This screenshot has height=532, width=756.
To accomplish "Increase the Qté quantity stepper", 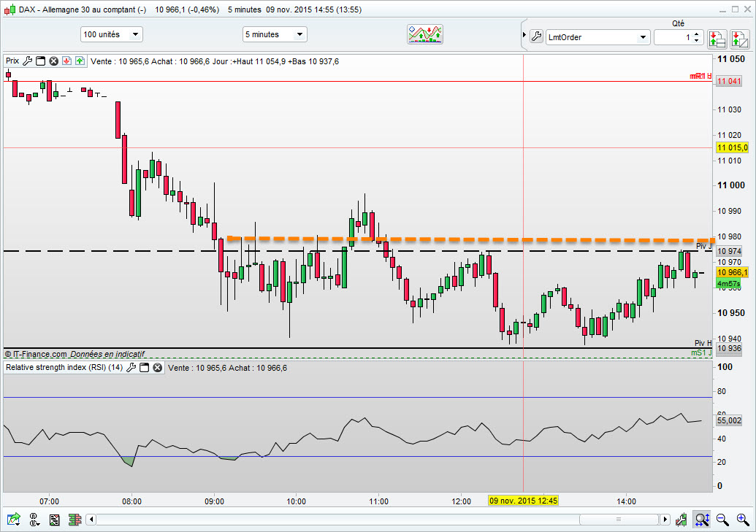I will [x=696, y=34].
